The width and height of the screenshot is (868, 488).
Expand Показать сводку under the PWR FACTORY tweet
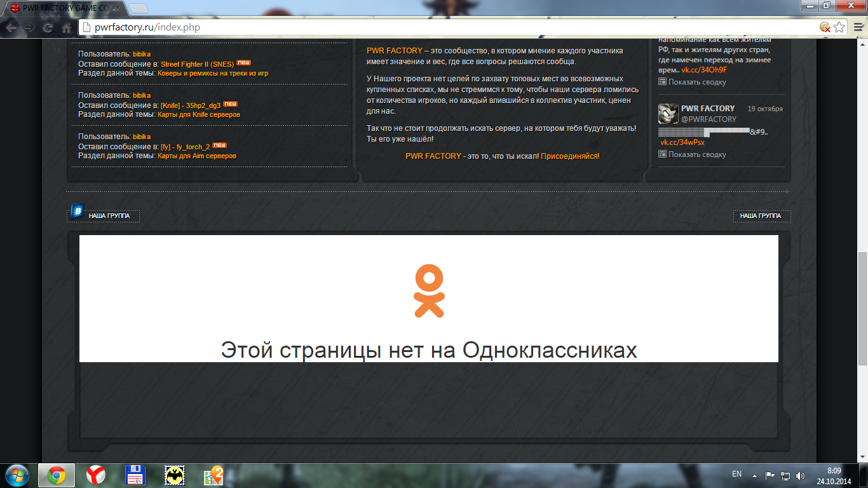click(696, 154)
